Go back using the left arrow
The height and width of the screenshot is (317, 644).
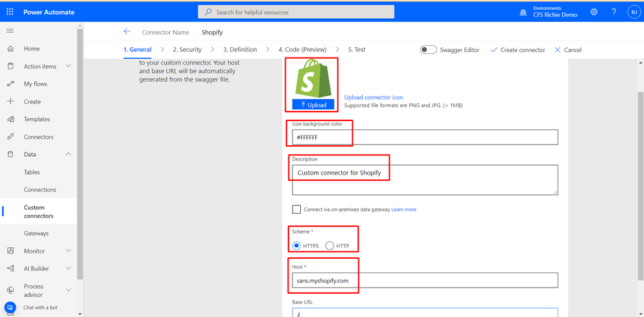pyautogui.click(x=127, y=31)
